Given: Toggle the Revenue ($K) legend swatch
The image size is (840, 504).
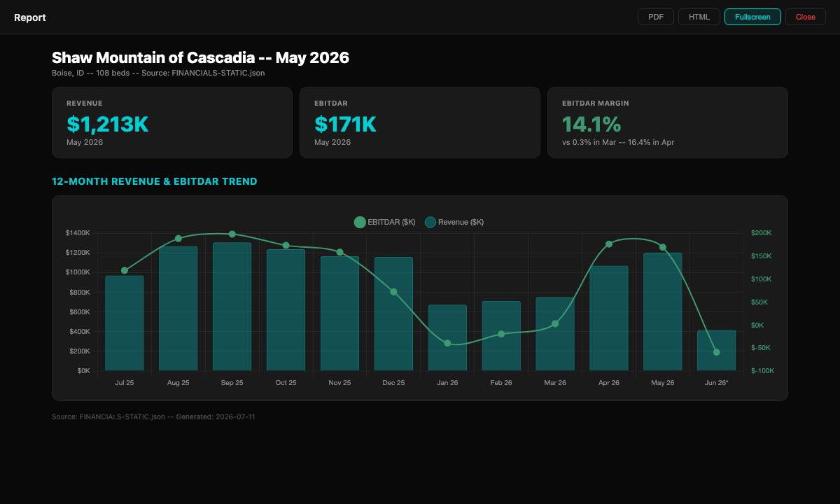Looking at the screenshot, I should 430,222.
